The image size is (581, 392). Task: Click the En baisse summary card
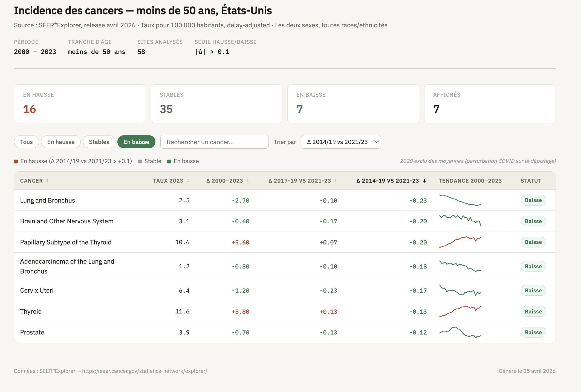click(x=353, y=104)
